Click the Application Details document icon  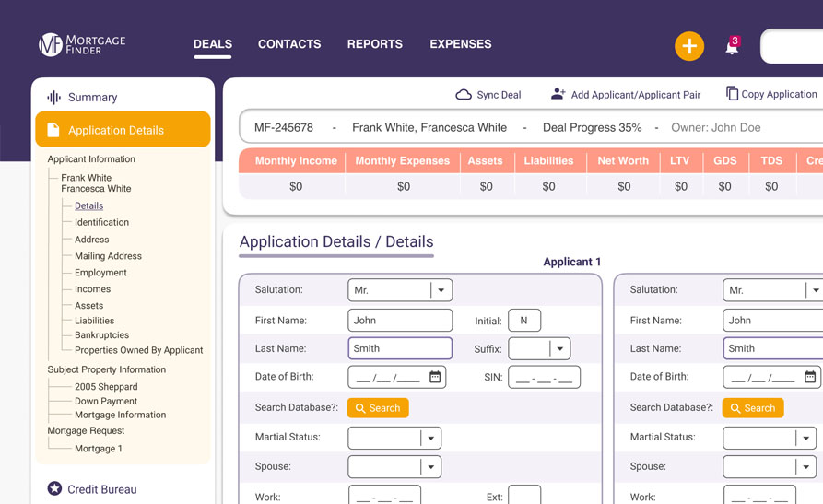(x=53, y=130)
